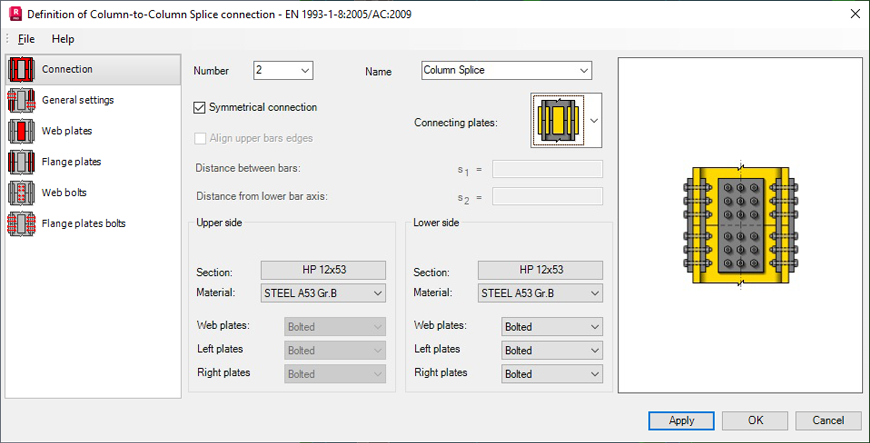This screenshot has width=870, height=443.
Task: Click the Connecting plates thumbnail image
Action: [558, 120]
